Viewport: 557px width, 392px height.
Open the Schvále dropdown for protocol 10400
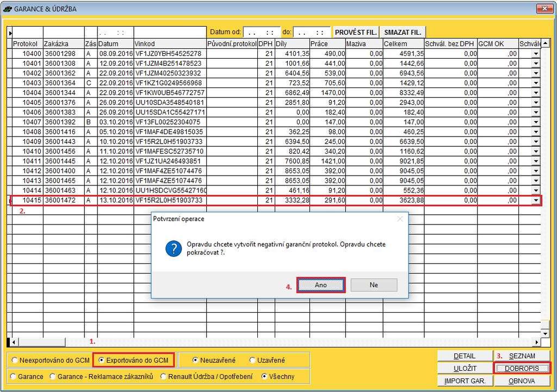click(x=536, y=54)
